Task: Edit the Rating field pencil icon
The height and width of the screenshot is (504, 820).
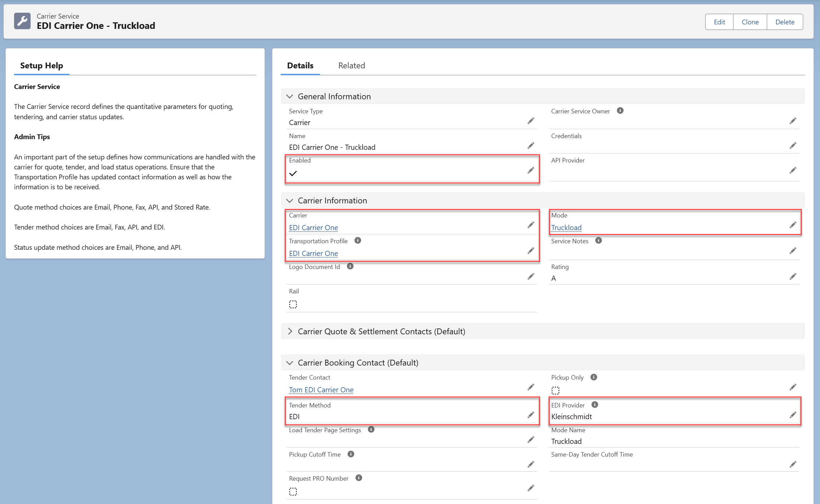Action: [793, 277]
